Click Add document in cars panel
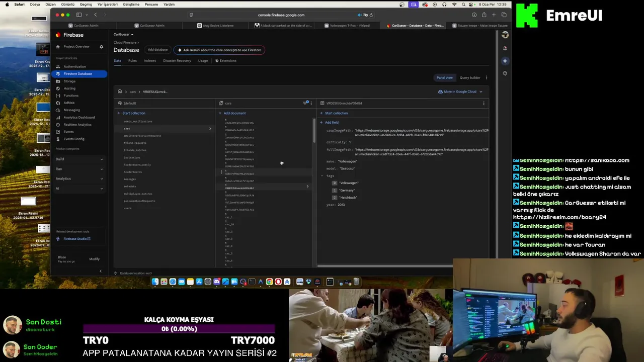Image resolution: width=644 pixels, height=362 pixels. (232, 113)
